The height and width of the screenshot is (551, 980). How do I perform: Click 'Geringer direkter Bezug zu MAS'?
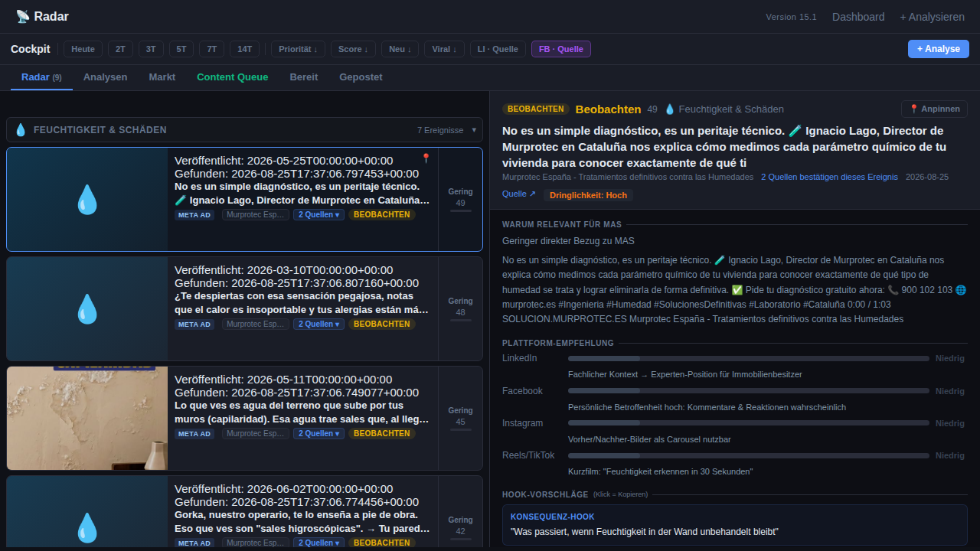[568, 240]
